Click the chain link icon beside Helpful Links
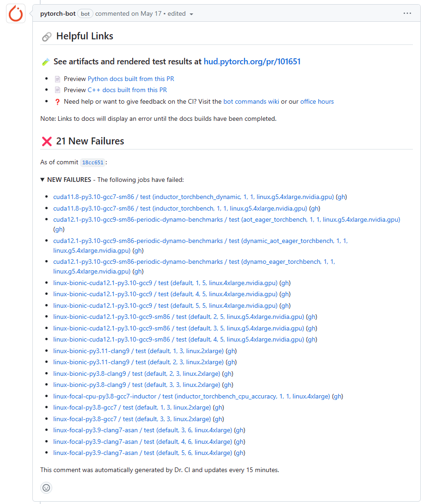This screenshot has width=430, height=504. [47, 37]
